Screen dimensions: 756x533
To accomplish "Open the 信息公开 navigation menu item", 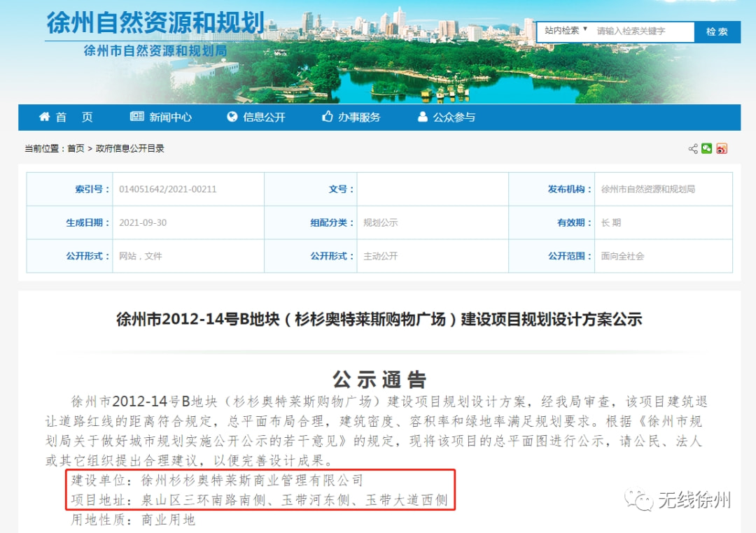I will (264, 117).
